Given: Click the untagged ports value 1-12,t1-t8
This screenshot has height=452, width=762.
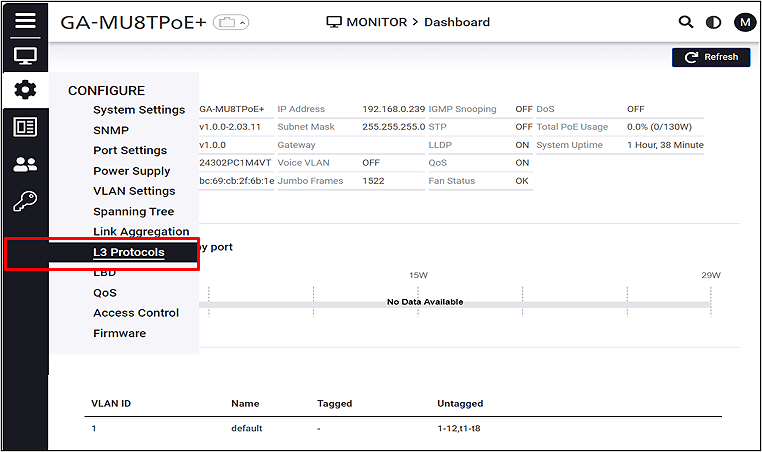Looking at the screenshot, I should pos(459,428).
